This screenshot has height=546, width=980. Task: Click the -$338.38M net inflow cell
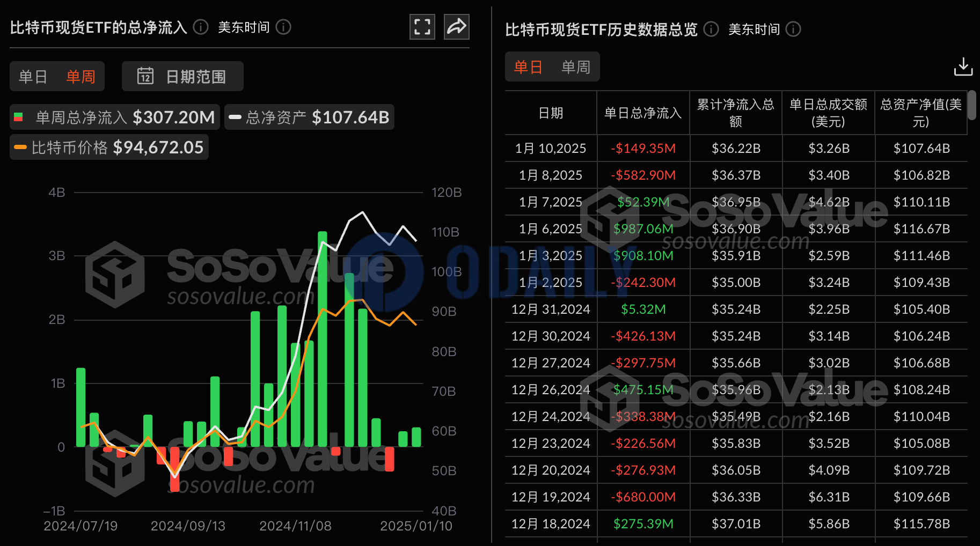tap(643, 416)
